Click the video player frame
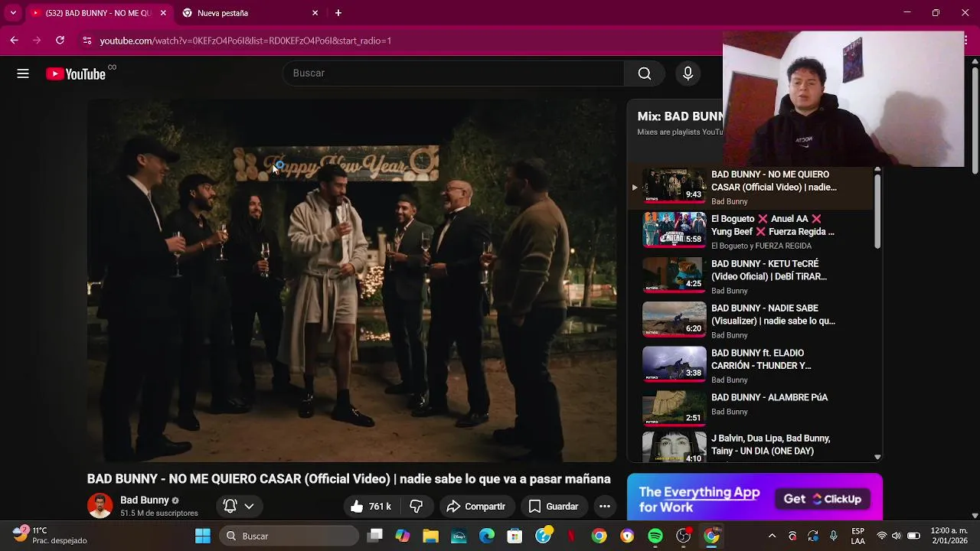 tap(351, 281)
